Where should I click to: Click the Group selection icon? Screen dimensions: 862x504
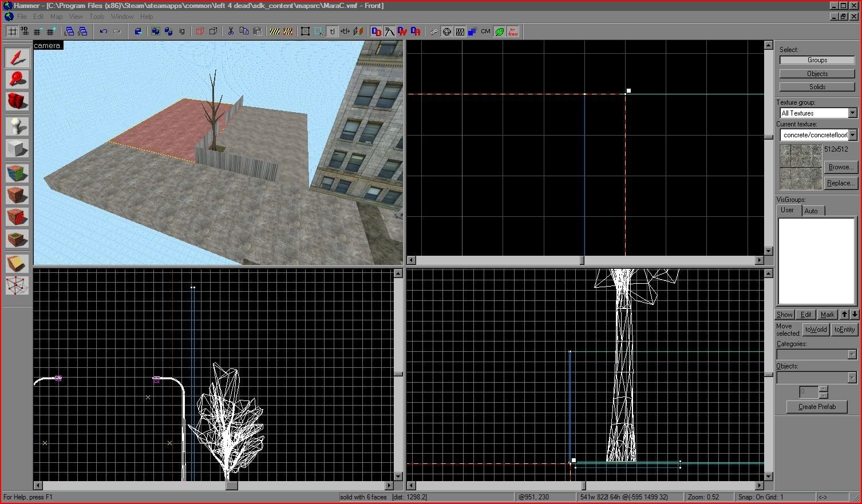coord(155,31)
